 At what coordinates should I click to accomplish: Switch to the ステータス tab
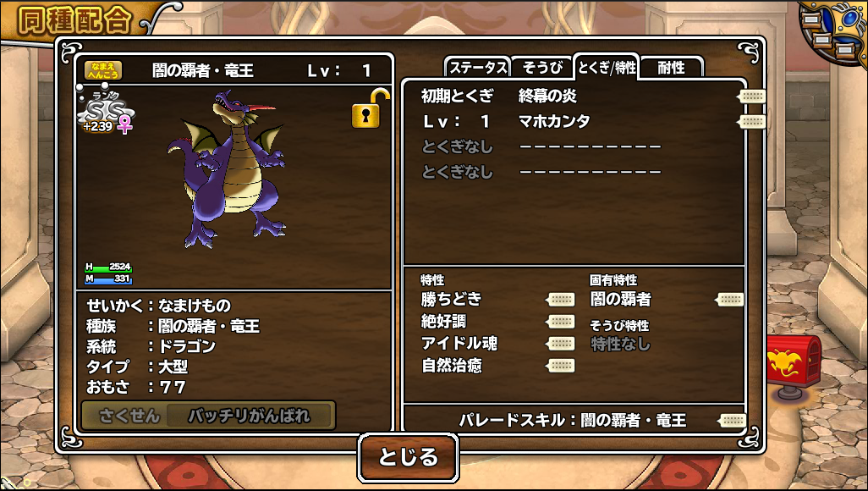pyautogui.click(x=478, y=68)
